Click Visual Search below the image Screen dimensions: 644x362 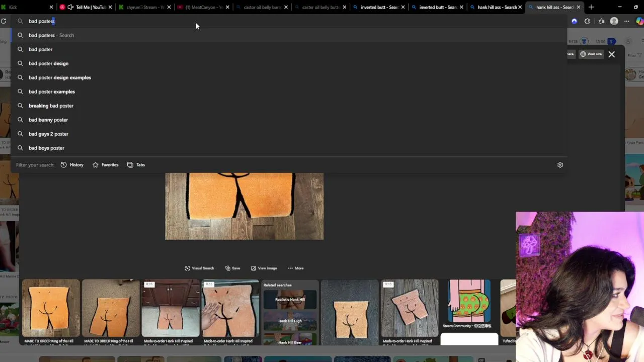199,268
